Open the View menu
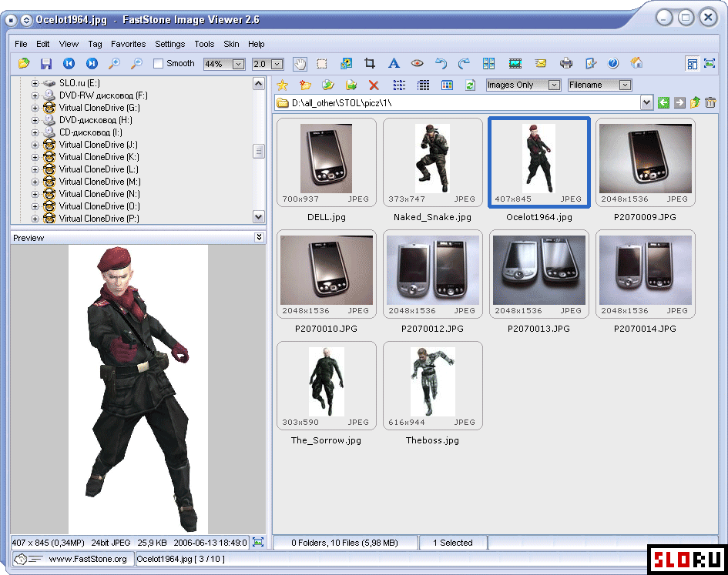 pos(69,44)
